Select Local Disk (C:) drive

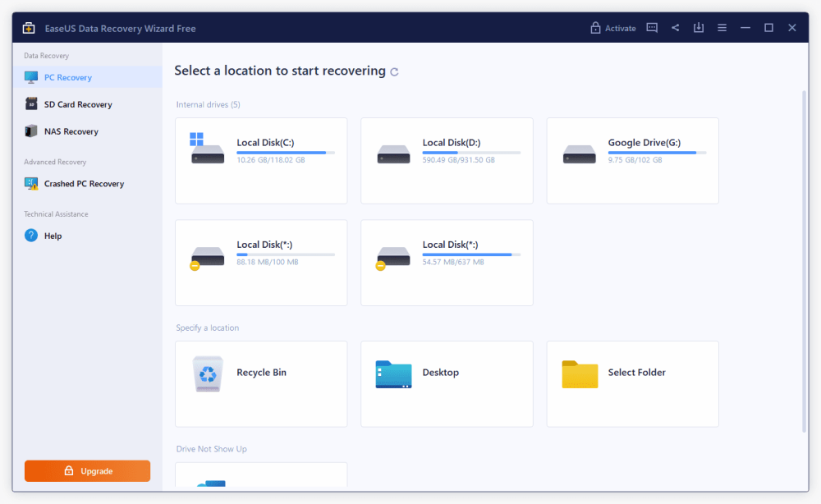click(261, 161)
